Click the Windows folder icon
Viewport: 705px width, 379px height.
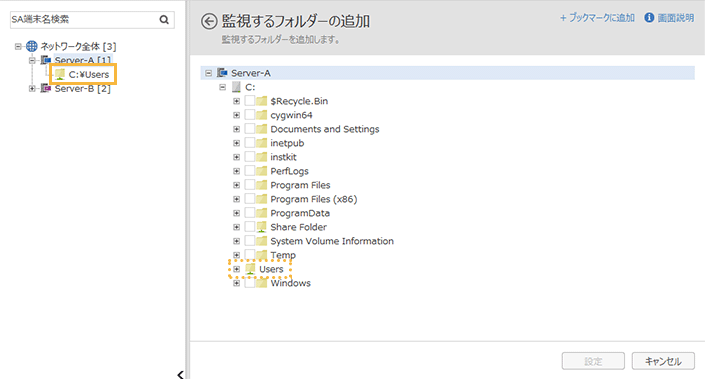(262, 283)
